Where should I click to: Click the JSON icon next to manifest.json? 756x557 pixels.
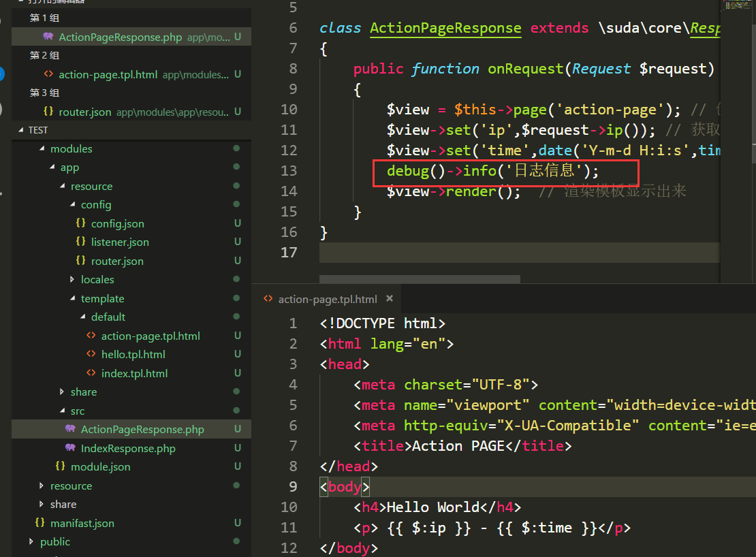pos(40,523)
